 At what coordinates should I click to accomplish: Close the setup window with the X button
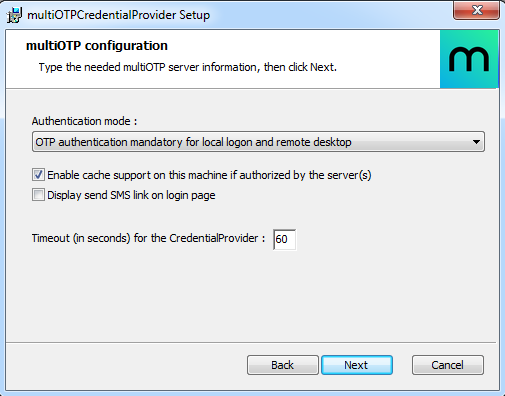click(x=476, y=10)
